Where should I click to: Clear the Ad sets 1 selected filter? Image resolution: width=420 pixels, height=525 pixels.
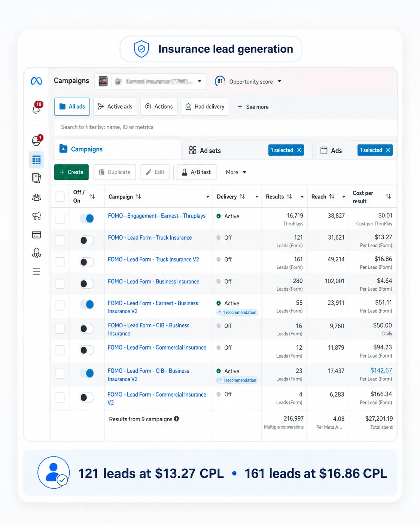click(299, 150)
